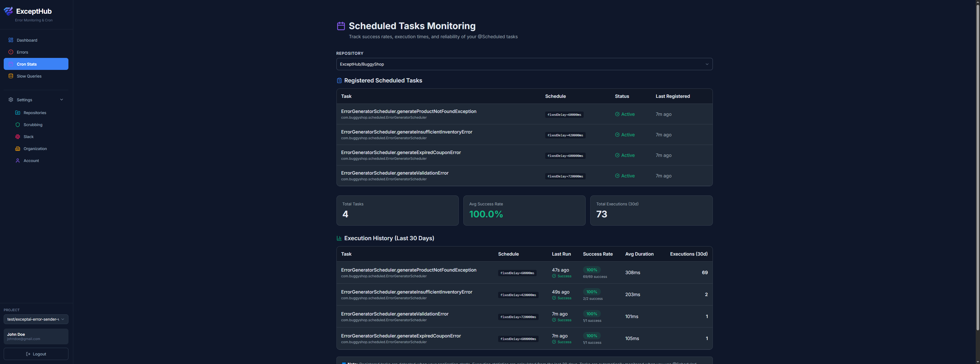980x364 pixels.
Task: Open the Slack integration settings
Action: (29, 136)
